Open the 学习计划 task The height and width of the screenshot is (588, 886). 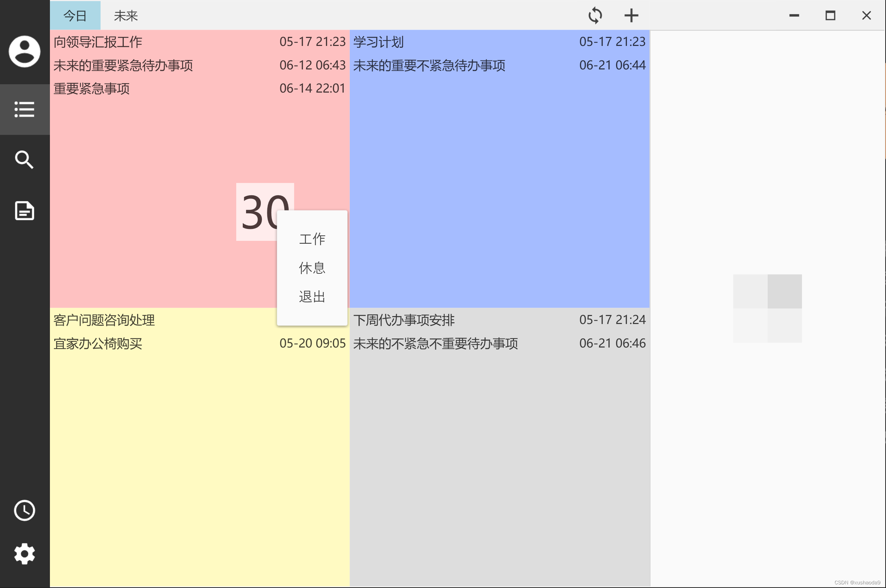378,42
